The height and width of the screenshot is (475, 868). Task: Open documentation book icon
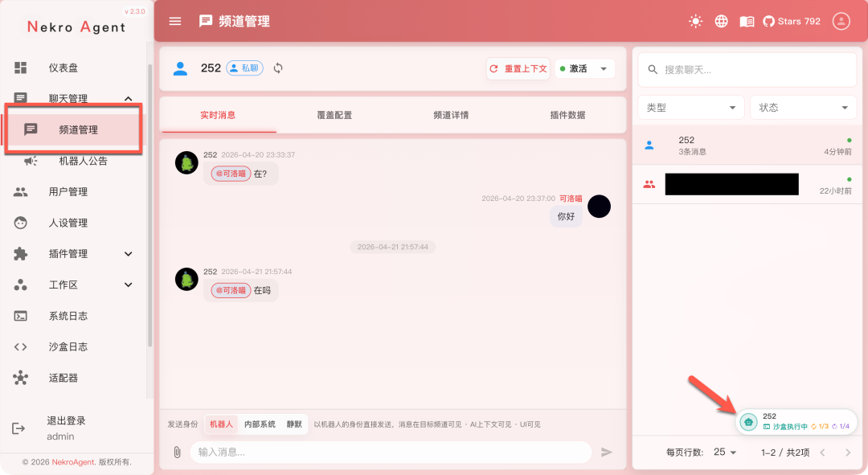tap(747, 22)
